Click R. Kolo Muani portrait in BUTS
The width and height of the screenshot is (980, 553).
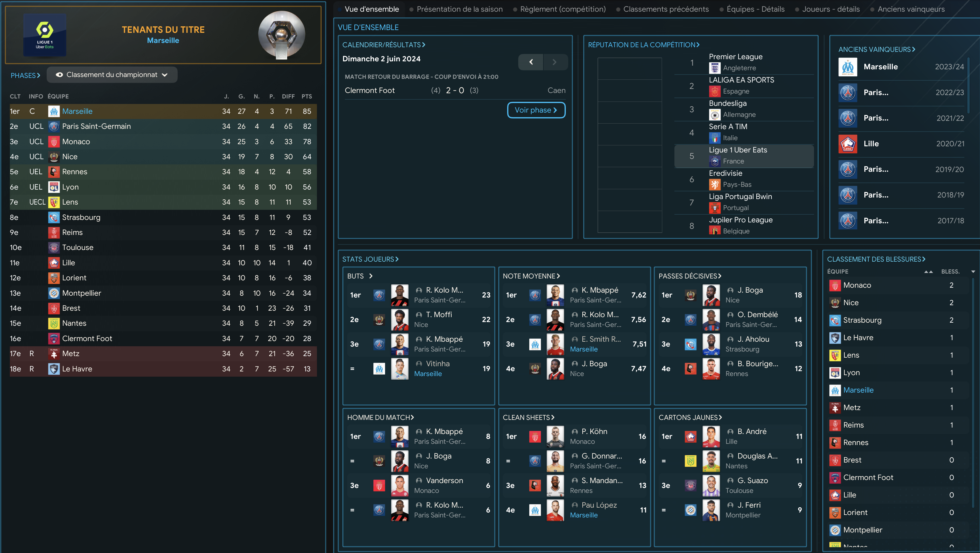pyautogui.click(x=399, y=295)
